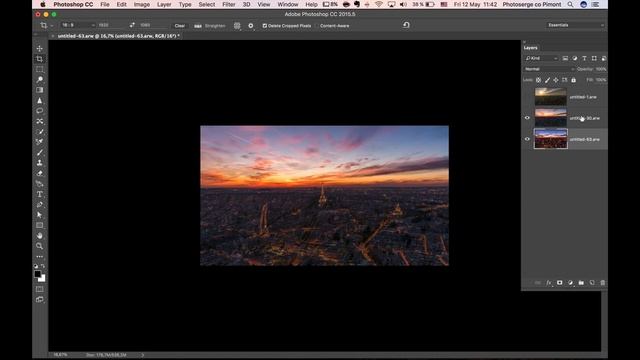
Task: Select the Hand tool
Action: point(40,236)
